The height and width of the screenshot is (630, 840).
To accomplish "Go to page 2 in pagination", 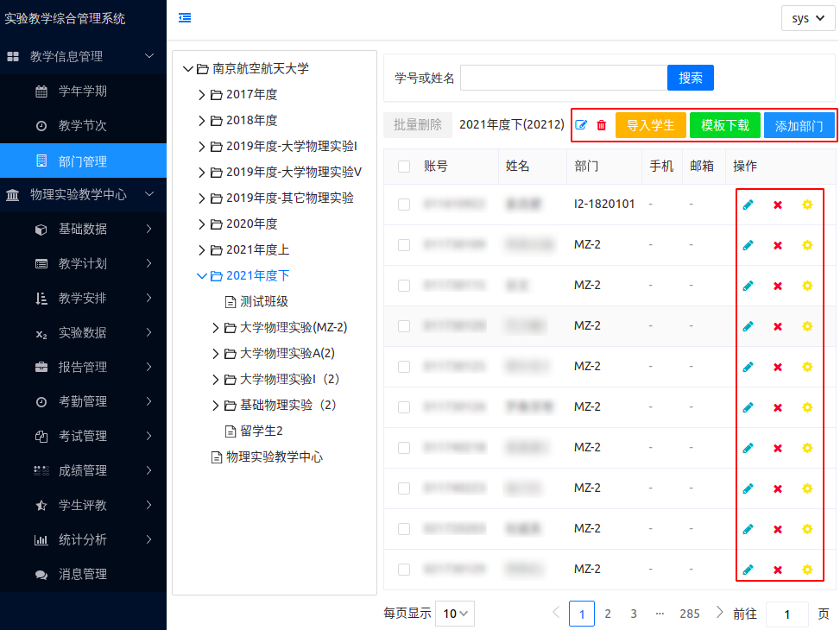I will click(608, 614).
